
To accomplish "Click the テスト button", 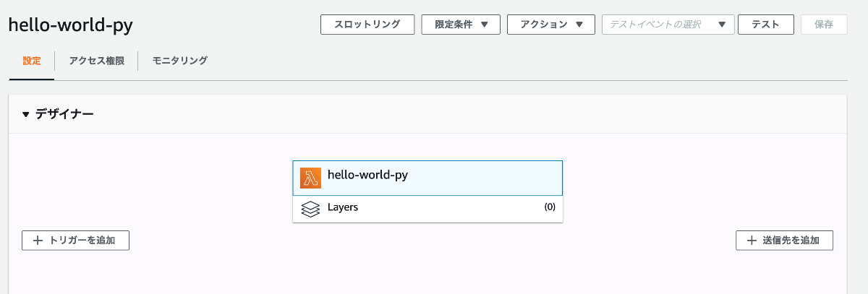I will [x=766, y=25].
